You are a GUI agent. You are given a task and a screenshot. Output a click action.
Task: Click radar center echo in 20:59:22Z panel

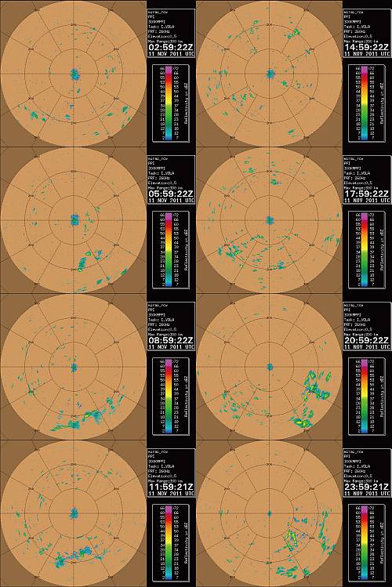[x=270, y=367]
